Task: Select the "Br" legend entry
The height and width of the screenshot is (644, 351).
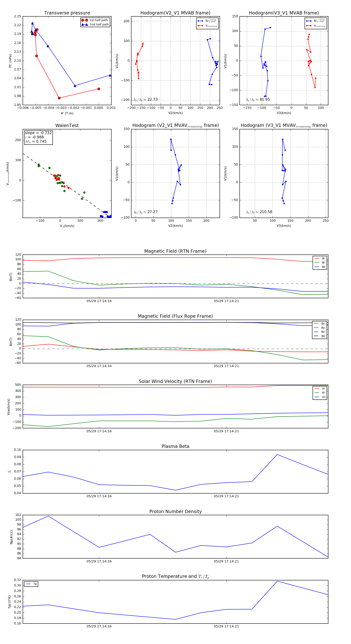Action: 320,259
